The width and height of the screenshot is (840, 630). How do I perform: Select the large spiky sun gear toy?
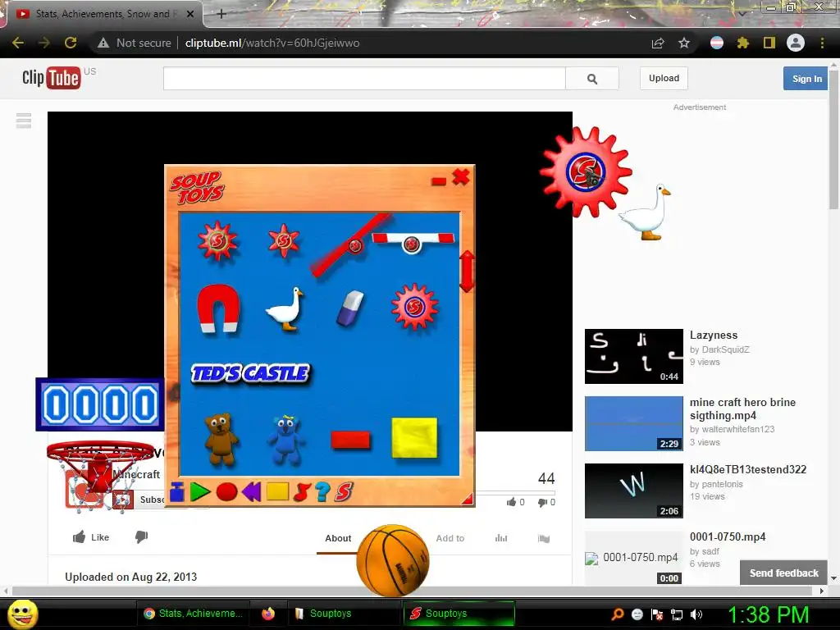pos(217,240)
